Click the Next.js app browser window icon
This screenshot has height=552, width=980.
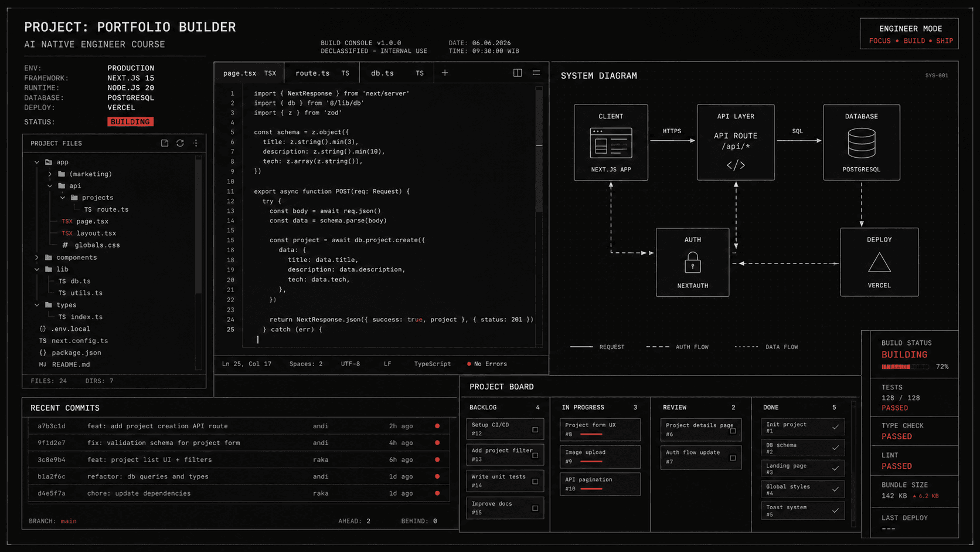(611, 143)
